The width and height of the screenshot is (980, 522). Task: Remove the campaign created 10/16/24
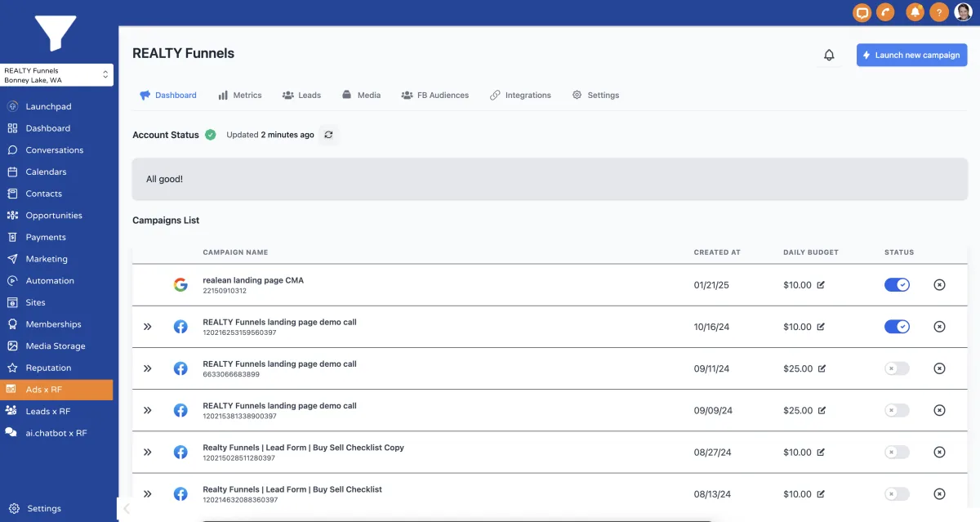[x=939, y=327]
